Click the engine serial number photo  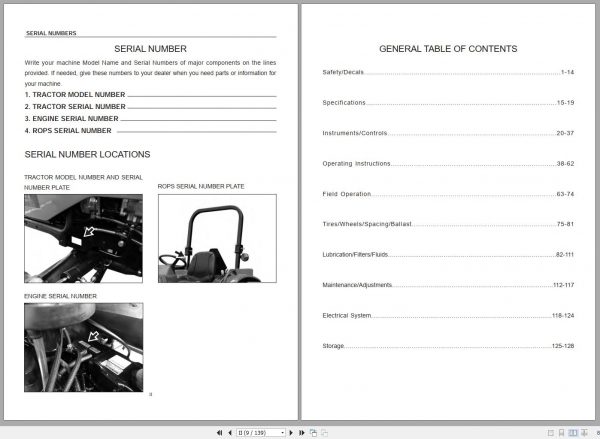tap(83, 348)
